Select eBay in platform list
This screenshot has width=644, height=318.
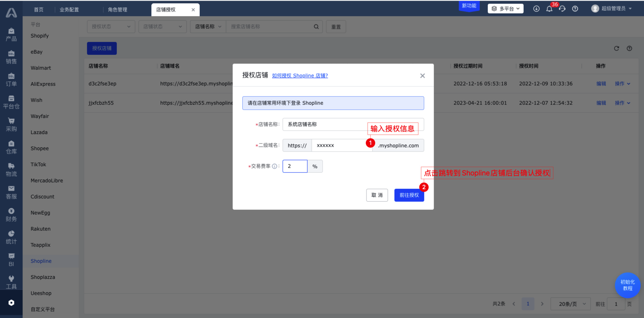37,52
